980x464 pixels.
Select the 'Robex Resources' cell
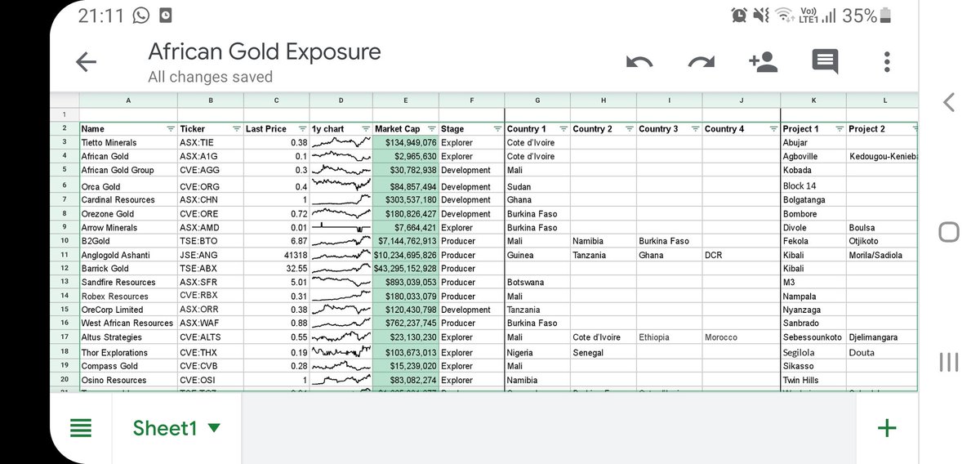point(128,297)
